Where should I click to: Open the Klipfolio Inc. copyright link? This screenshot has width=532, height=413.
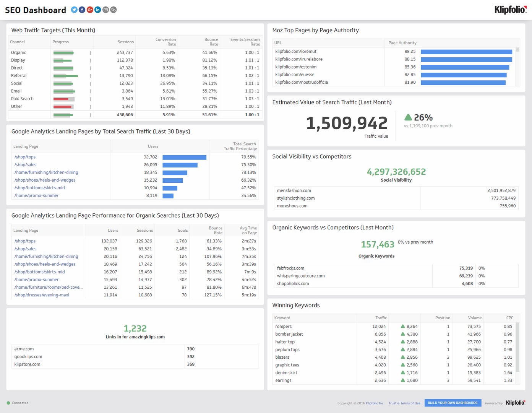point(375,403)
